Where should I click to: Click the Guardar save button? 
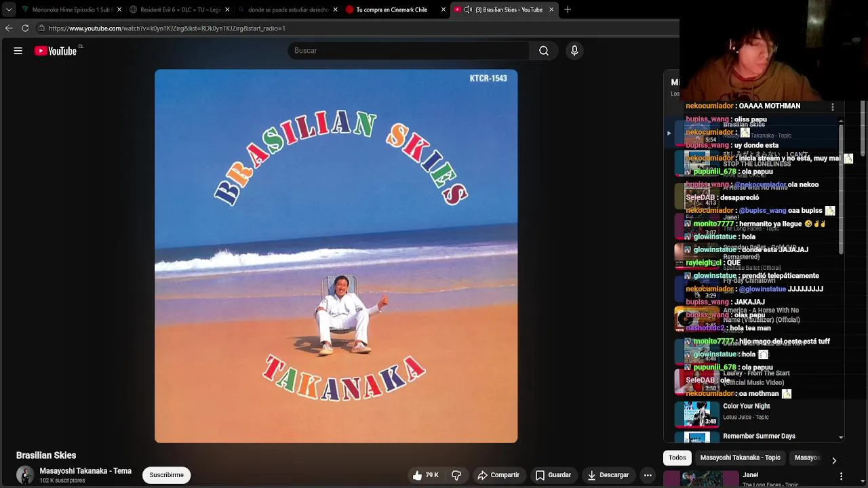[x=553, y=475]
